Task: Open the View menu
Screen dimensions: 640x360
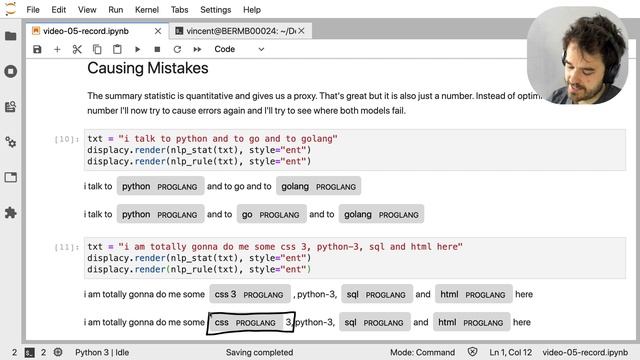Action: point(87,10)
